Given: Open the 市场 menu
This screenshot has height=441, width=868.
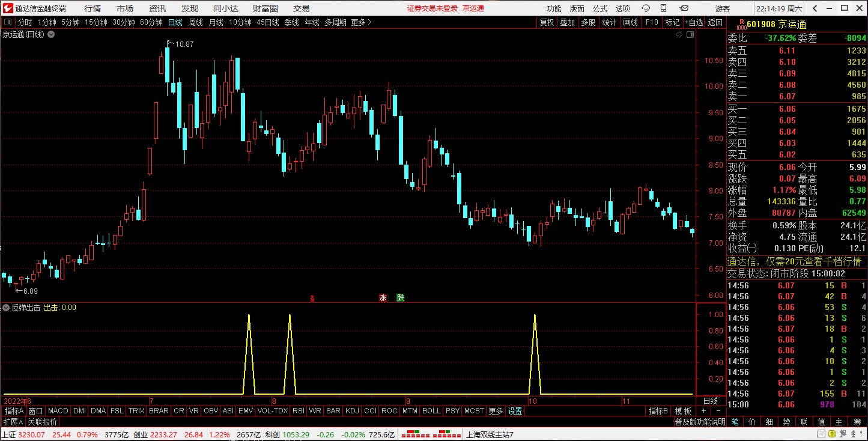Looking at the screenshot, I should (x=125, y=8).
